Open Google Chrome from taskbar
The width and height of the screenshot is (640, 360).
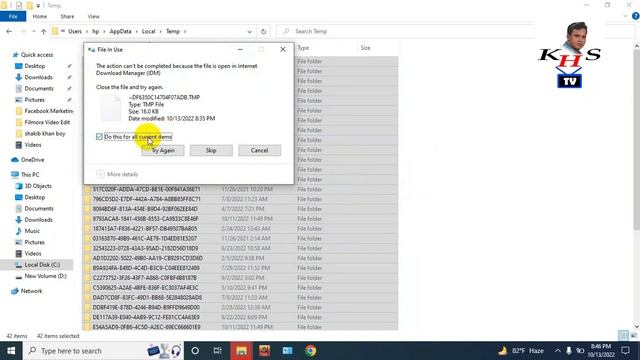tap(311, 351)
